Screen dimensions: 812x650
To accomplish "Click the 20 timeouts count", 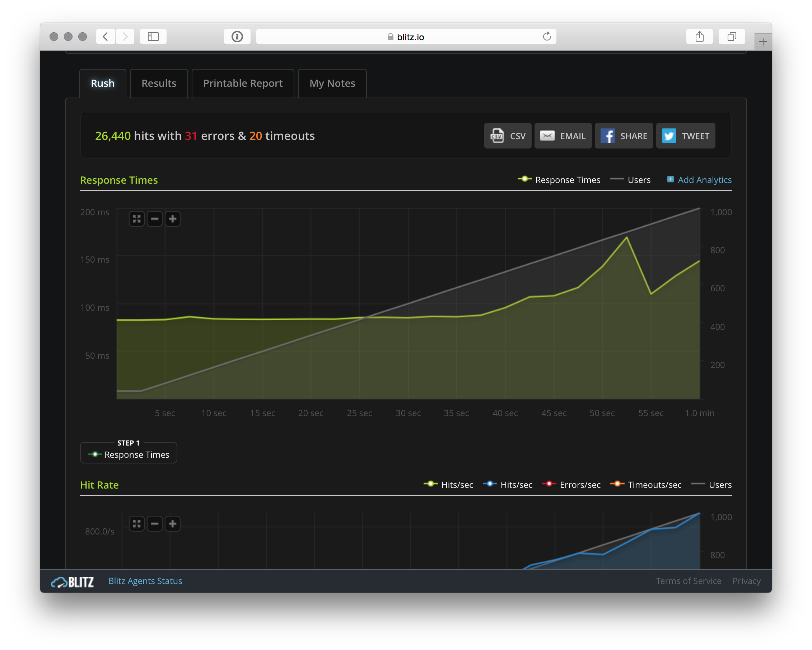I will (256, 136).
